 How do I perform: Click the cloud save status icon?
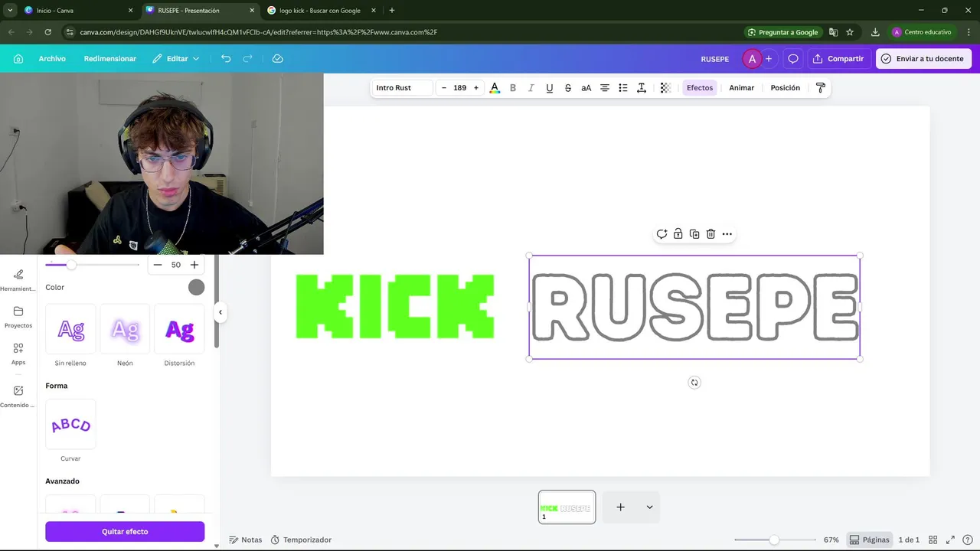278,59
